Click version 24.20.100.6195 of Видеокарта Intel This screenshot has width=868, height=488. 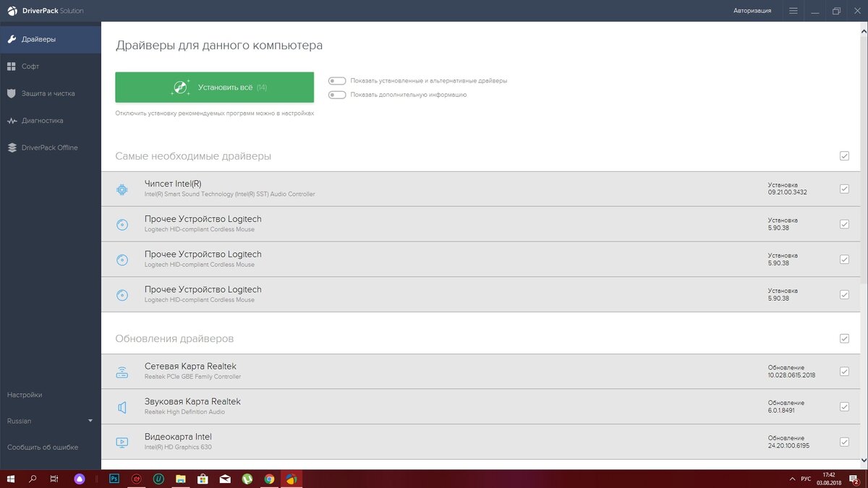coord(789,446)
